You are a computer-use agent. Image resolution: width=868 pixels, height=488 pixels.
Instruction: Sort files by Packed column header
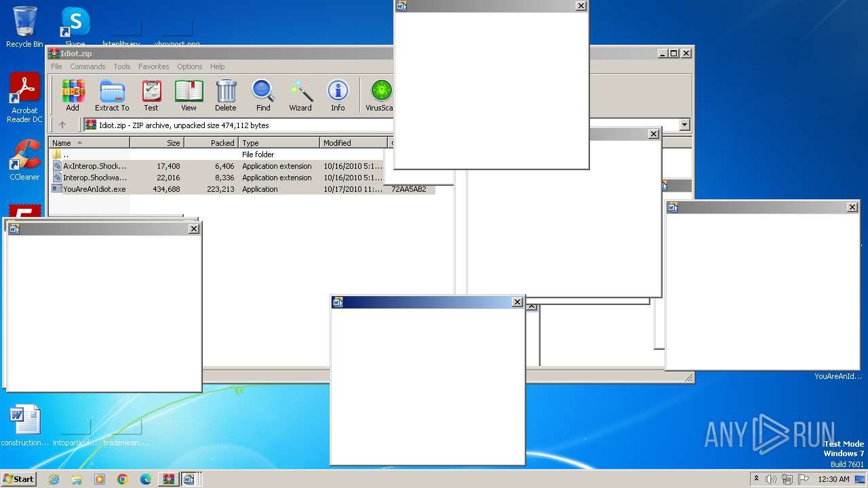(212, 143)
